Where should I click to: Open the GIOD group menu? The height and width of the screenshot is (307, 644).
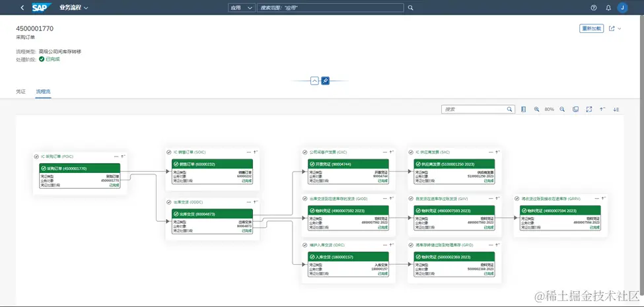coord(385,198)
